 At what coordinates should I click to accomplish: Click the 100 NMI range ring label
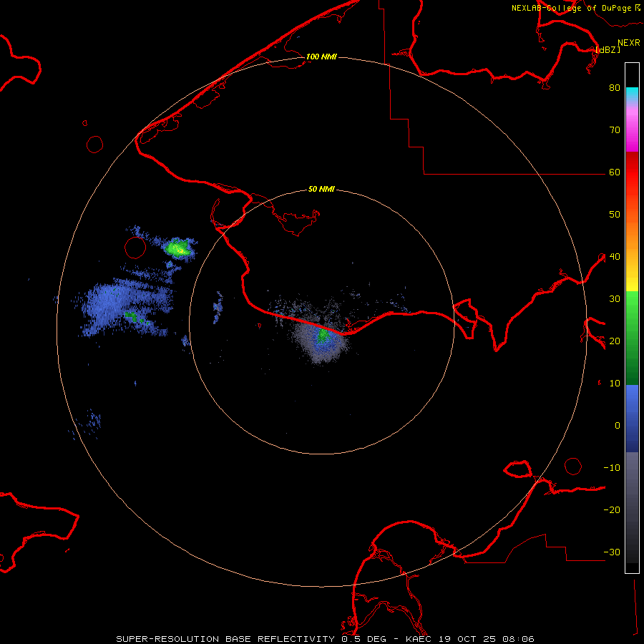(321, 57)
